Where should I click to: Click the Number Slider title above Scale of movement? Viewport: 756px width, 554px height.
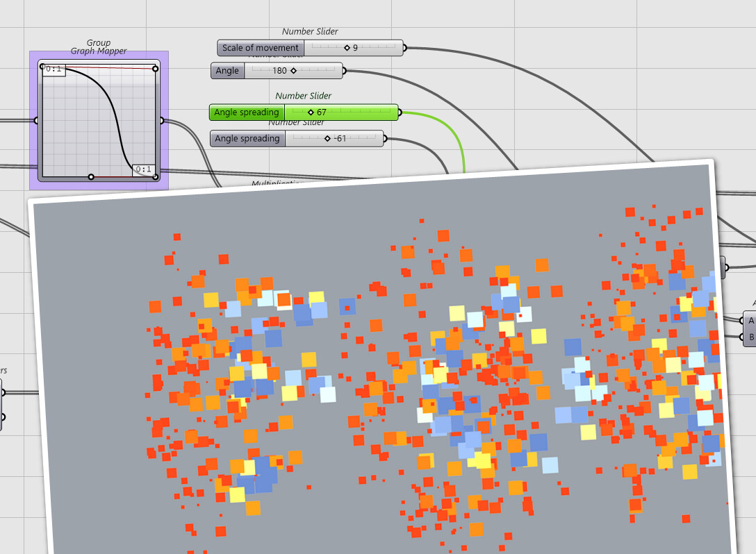310,31
